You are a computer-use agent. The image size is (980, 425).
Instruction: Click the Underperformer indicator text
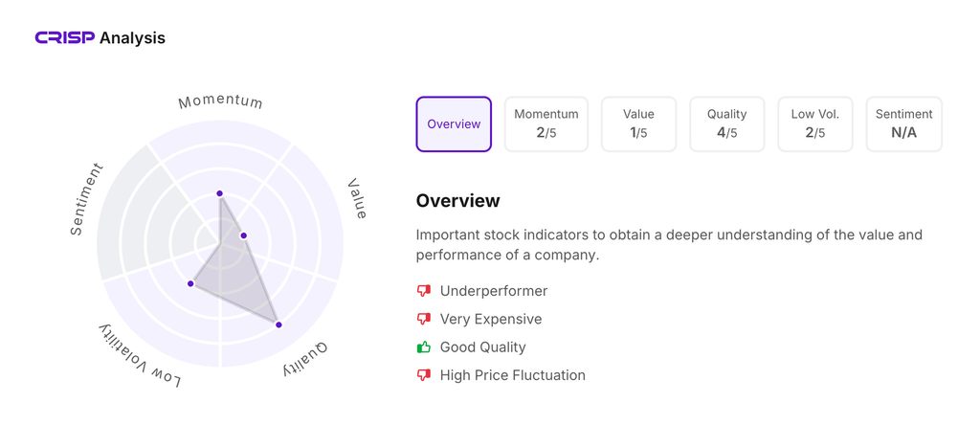point(494,291)
